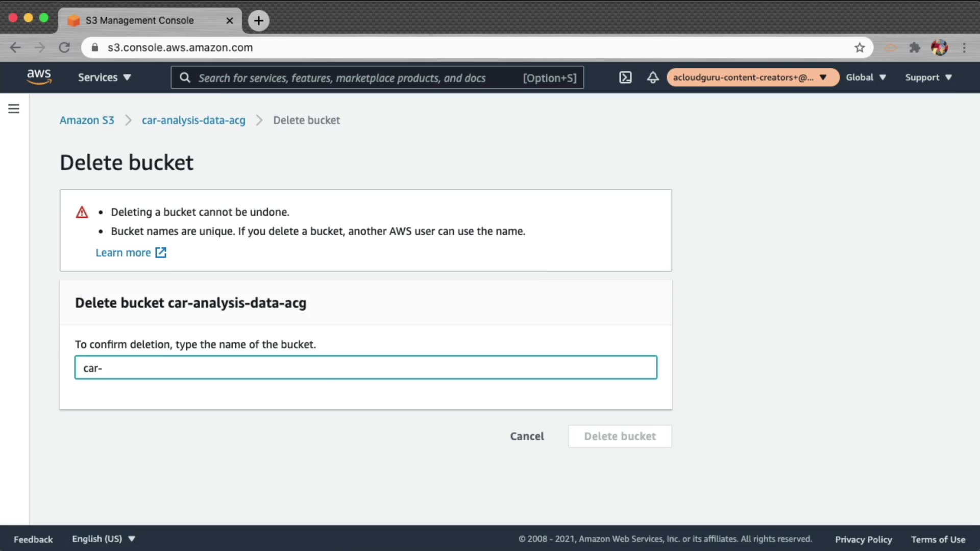This screenshot has height=551, width=980.
Task: Click the AWS logo home icon
Action: click(39, 77)
